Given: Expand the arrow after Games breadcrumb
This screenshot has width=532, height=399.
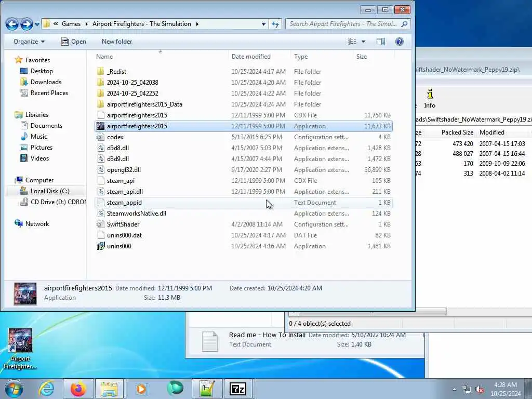Looking at the screenshot, I should [x=87, y=24].
